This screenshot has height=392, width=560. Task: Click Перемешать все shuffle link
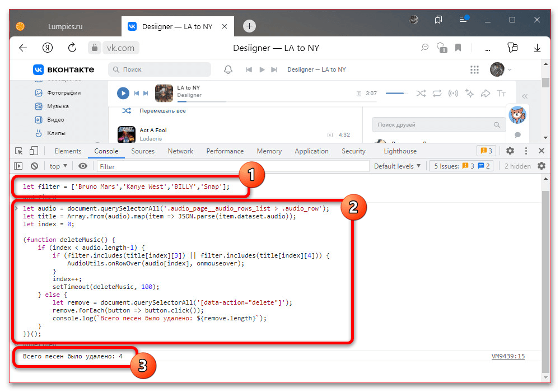[162, 111]
